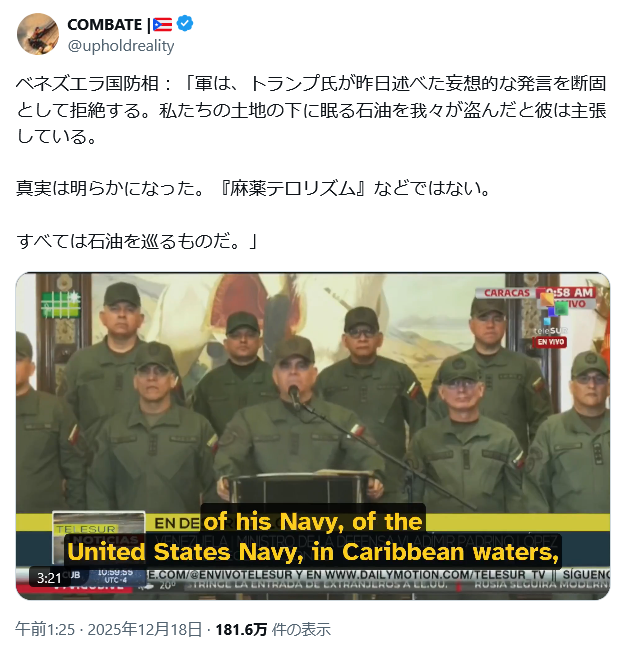Click the line すべては石油を巡るものだ
The image size is (629, 648).
[137, 241]
